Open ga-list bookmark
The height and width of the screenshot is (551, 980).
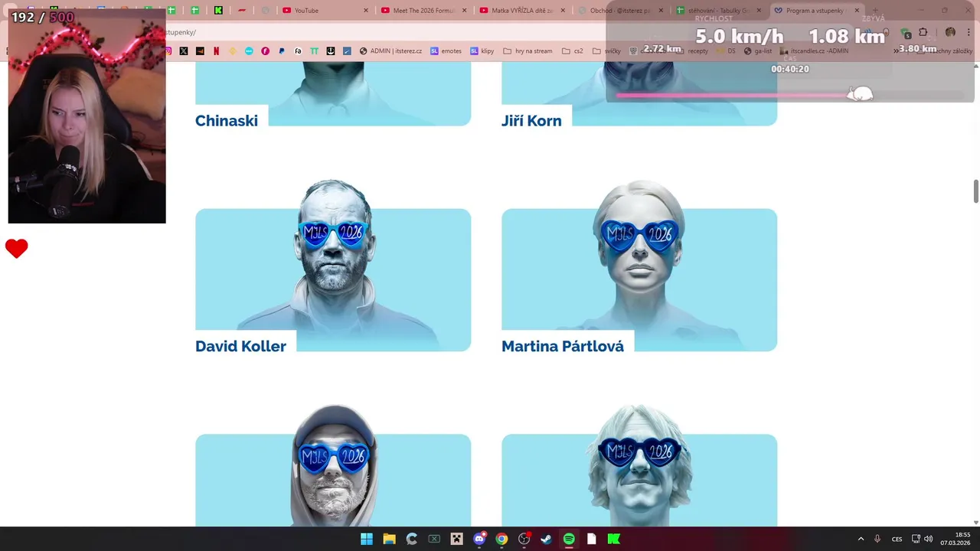click(758, 51)
